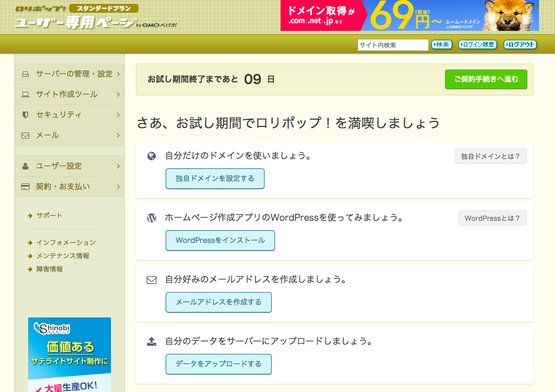Click the upload icon next to the data upload heading
The height and width of the screenshot is (392, 555).
click(151, 341)
